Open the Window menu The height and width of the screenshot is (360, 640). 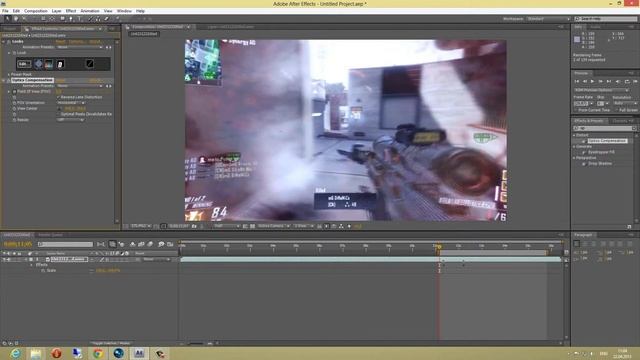coord(124,11)
